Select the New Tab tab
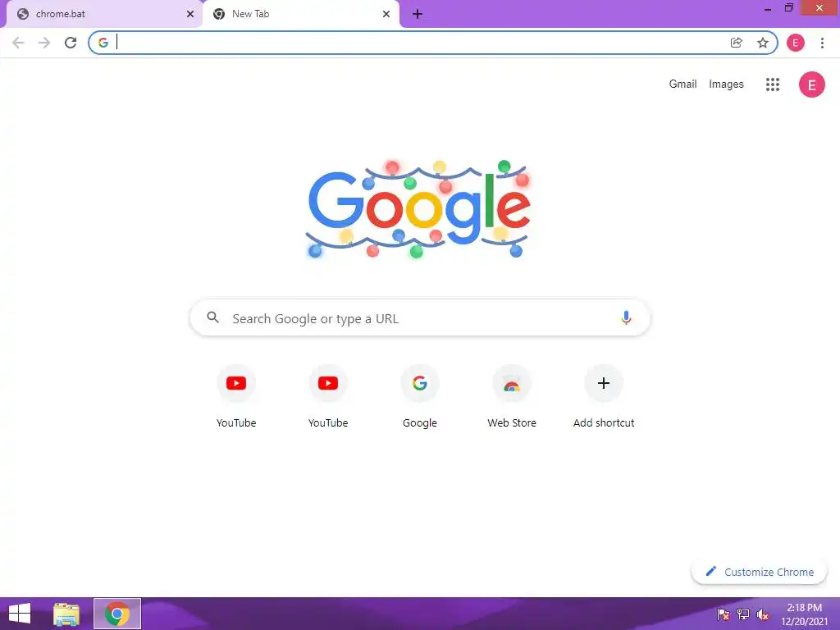Viewport: 840px width, 630px height. click(301, 14)
